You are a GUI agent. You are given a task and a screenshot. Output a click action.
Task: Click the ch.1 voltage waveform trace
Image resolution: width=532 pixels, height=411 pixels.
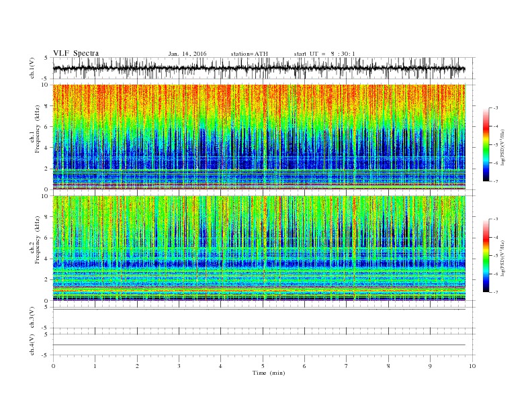click(x=259, y=68)
